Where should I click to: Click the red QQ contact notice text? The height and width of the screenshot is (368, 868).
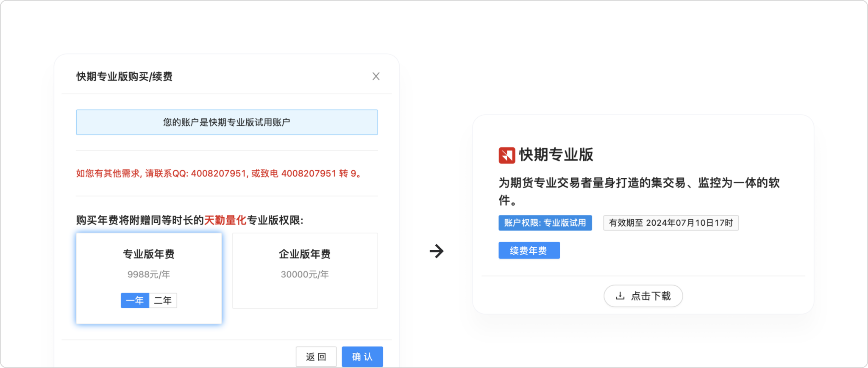tap(220, 173)
